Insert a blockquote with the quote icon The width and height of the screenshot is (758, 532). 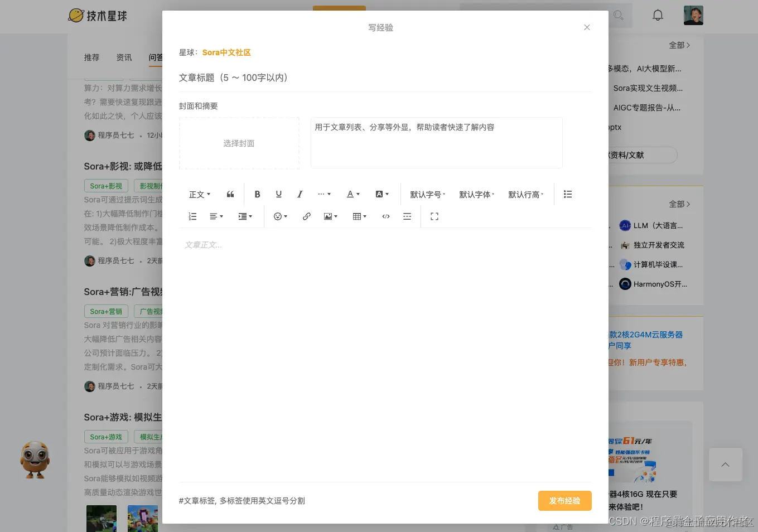230,194
